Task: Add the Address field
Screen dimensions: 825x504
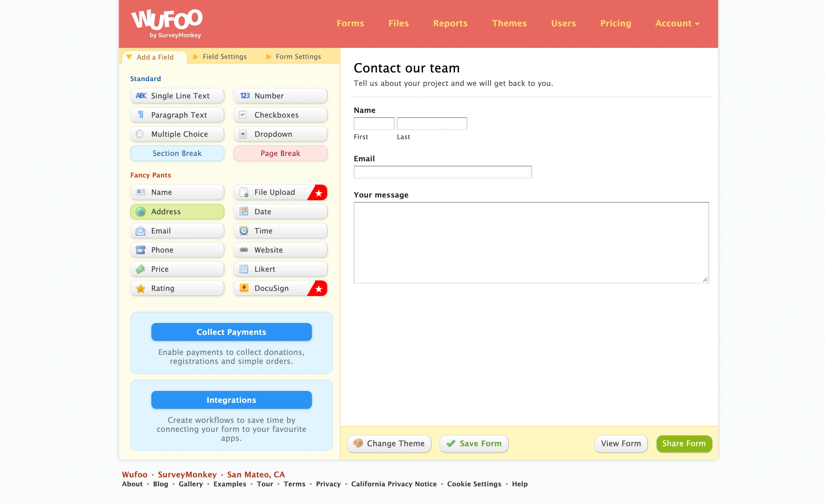Action: (x=177, y=212)
